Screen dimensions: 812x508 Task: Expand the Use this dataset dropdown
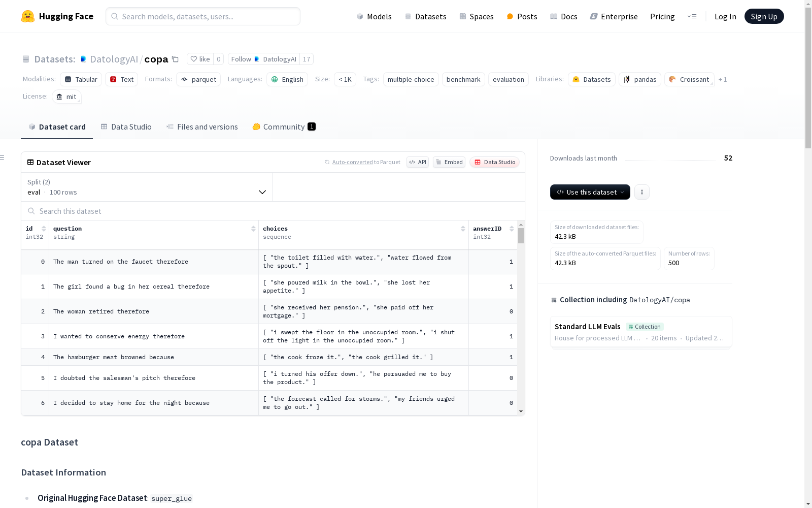coord(590,192)
